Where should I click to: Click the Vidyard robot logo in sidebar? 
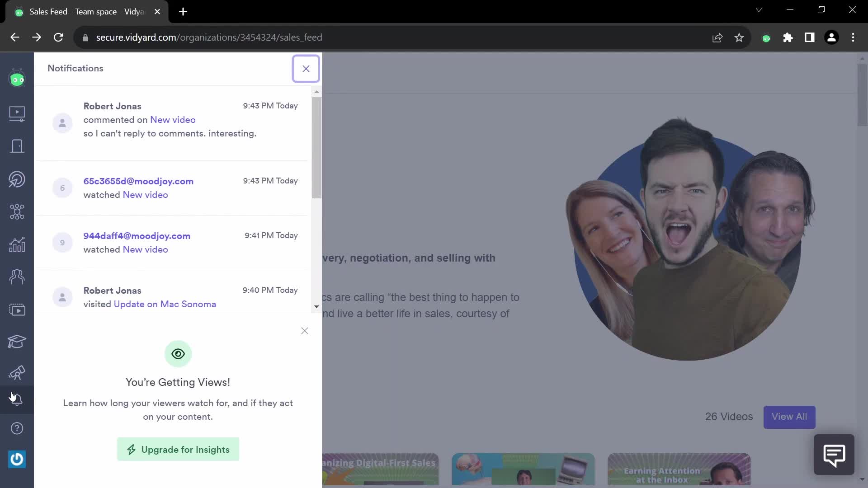click(x=17, y=79)
